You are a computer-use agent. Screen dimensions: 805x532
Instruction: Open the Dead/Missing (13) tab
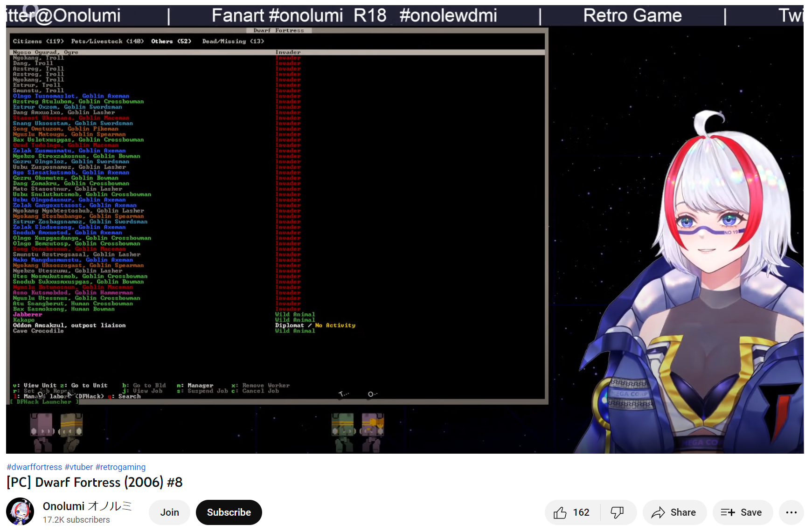[233, 41]
